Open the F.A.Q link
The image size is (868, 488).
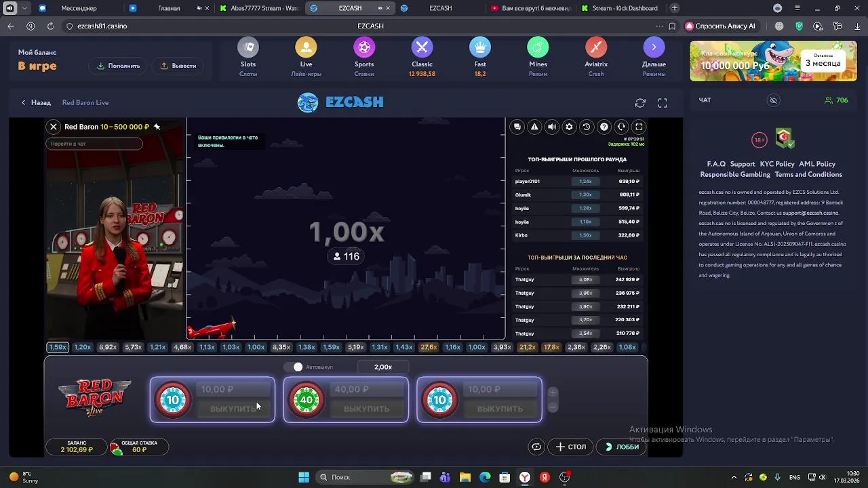pos(716,164)
